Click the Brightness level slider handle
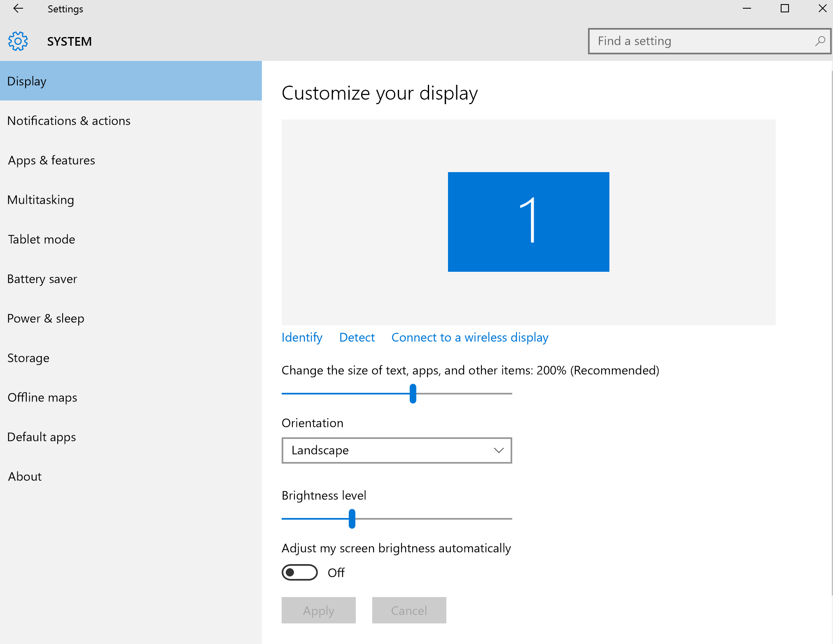This screenshot has height=644, width=833. click(352, 519)
